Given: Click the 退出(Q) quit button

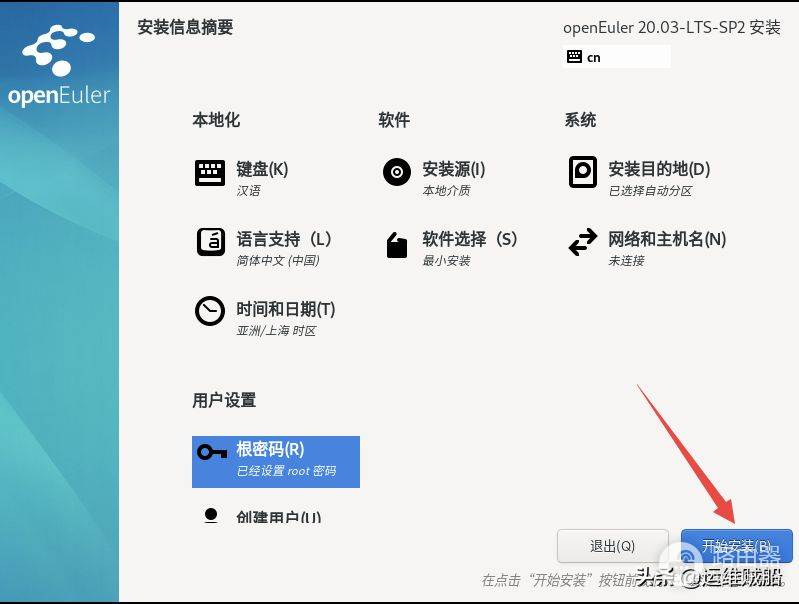Looking at the screenshot, I should tap(612, 546).
